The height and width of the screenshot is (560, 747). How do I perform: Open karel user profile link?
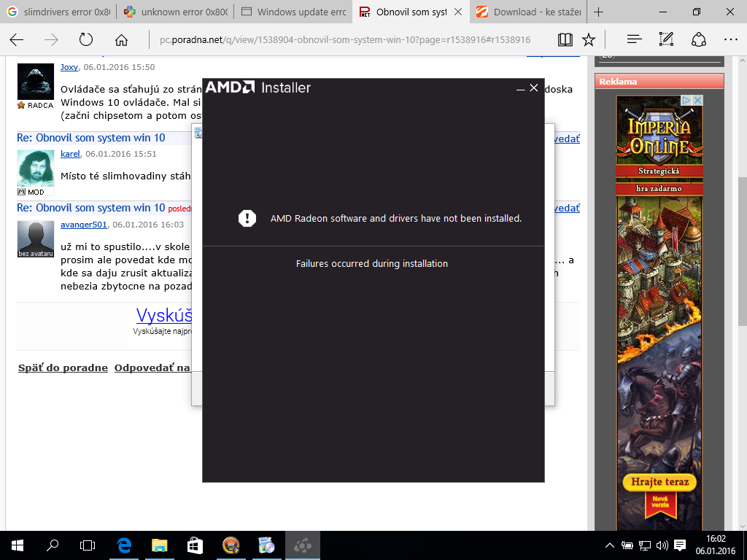point(70,154)
